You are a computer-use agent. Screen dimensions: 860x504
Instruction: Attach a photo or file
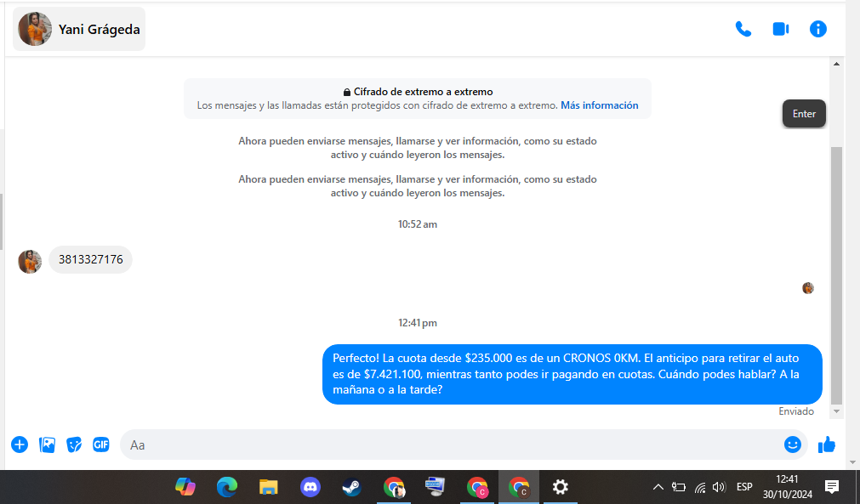click(x=47, y=445)
